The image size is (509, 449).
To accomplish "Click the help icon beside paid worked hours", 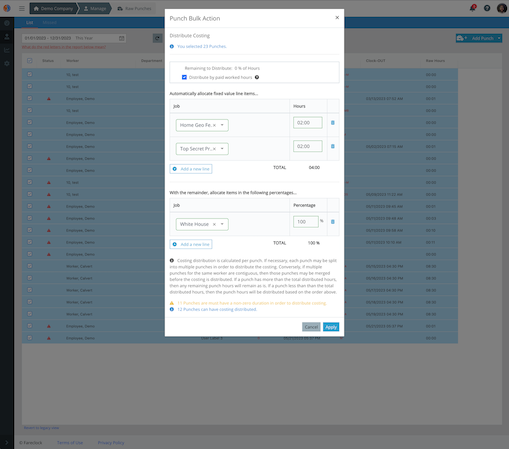I will [x=257, y=77].
